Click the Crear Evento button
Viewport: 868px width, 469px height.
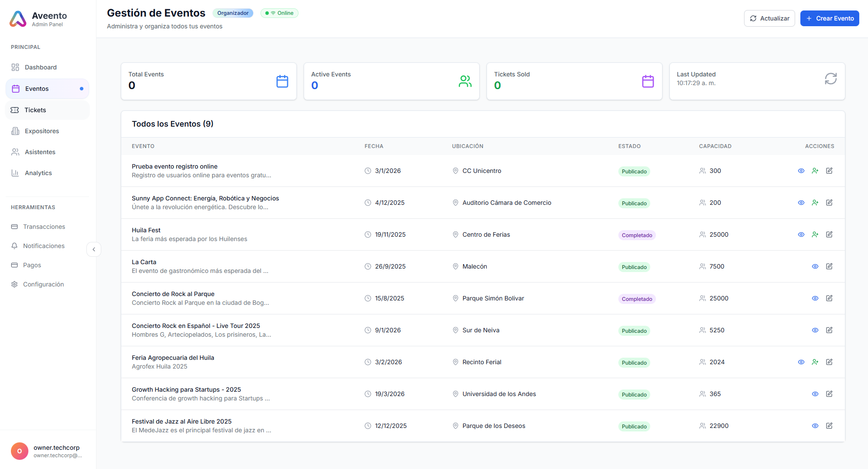pos(829,18)
